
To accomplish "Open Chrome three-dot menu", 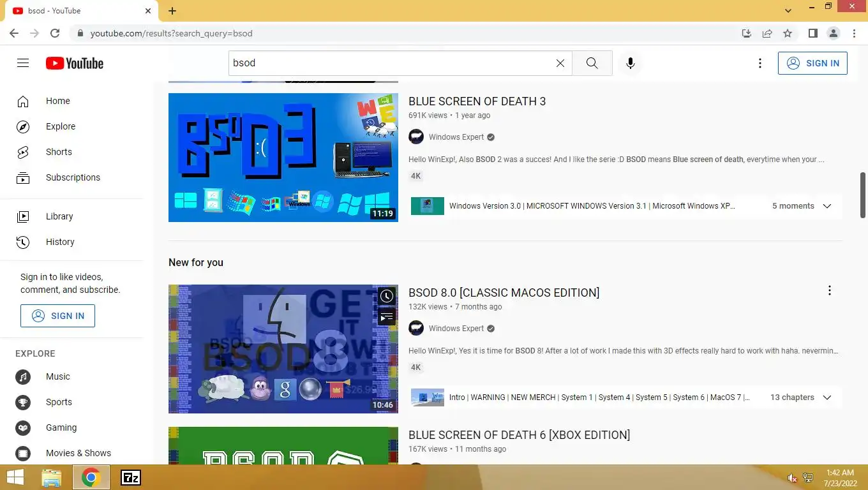I will [x=854, y=33].
